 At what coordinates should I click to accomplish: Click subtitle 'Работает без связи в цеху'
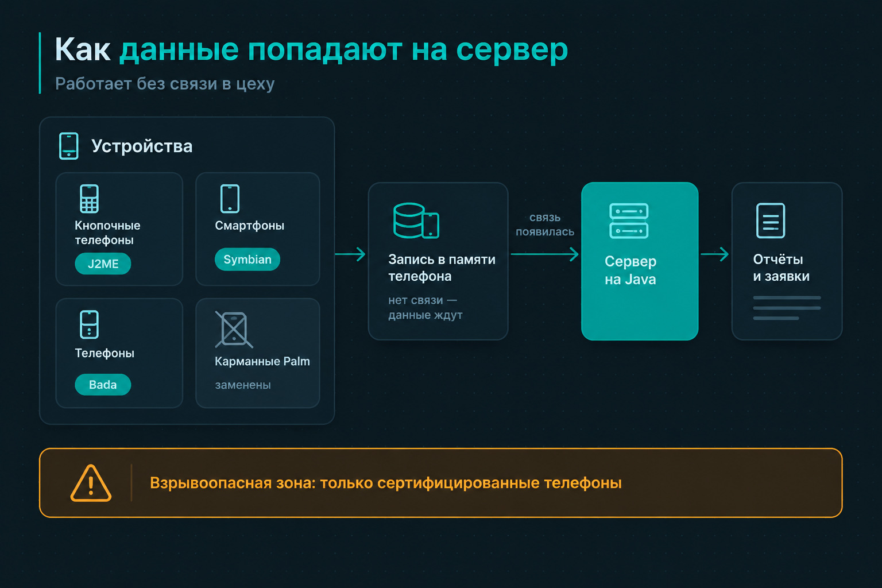point(165,84)
